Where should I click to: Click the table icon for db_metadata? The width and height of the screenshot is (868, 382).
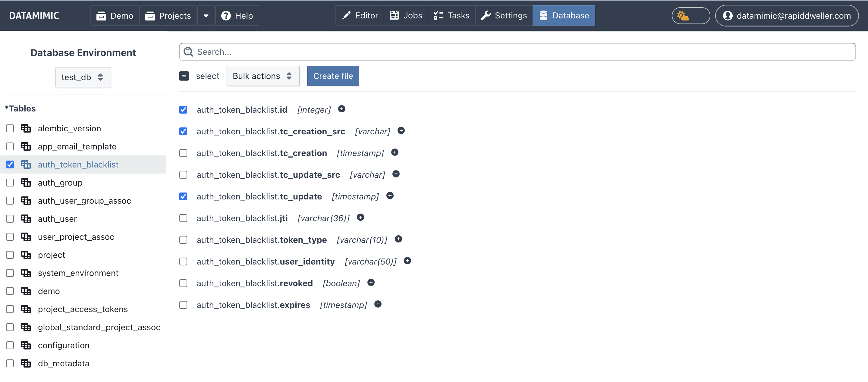[x=26, y=364]
